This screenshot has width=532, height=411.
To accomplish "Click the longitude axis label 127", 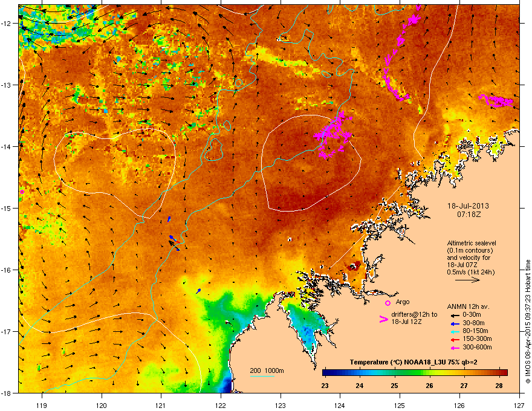I will coord(519,406).
